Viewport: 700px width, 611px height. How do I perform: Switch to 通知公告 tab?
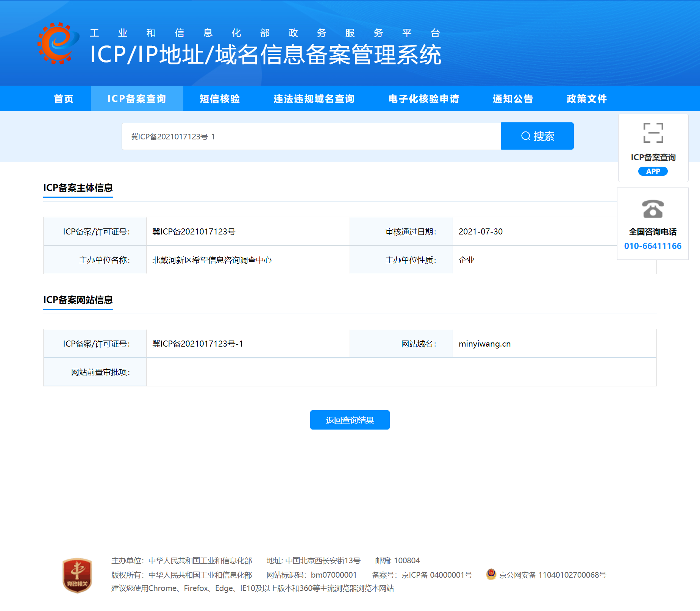(513, 98)
